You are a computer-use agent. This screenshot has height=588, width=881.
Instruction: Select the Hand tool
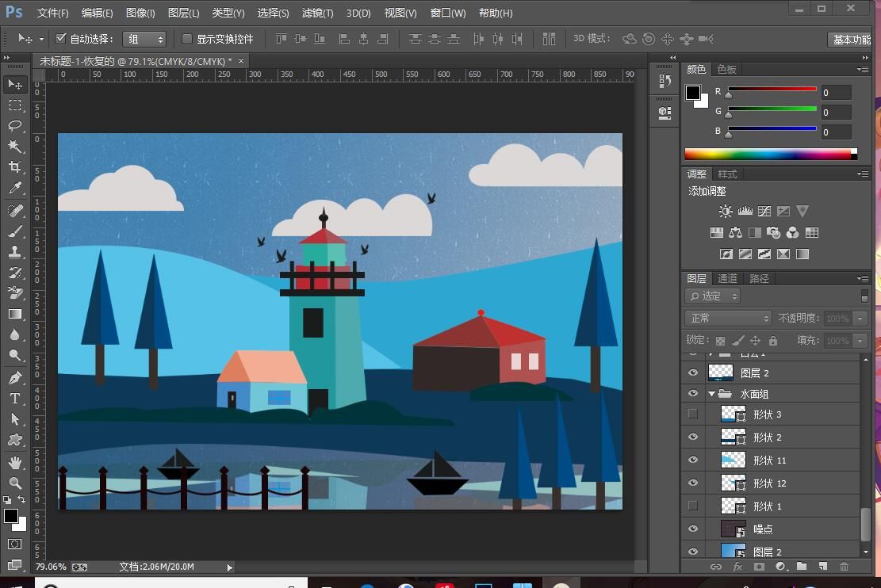(15, 462)
